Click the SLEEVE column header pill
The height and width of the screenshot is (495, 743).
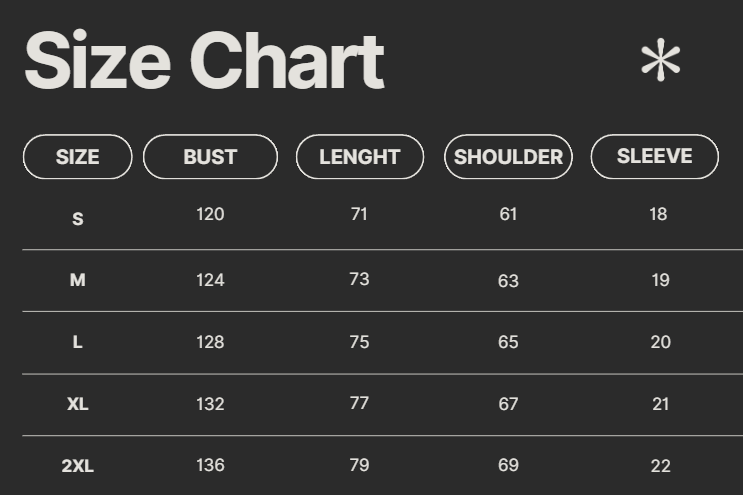point(654,156)
